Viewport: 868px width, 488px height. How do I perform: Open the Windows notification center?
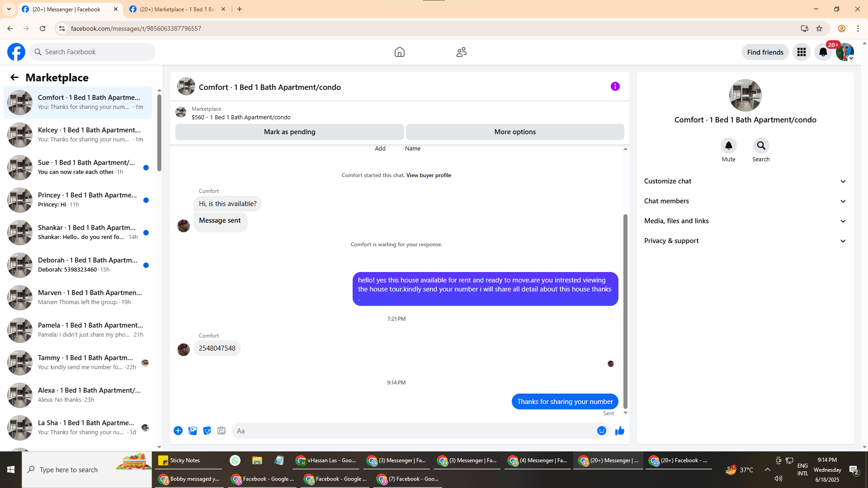[x=854, y=470]
